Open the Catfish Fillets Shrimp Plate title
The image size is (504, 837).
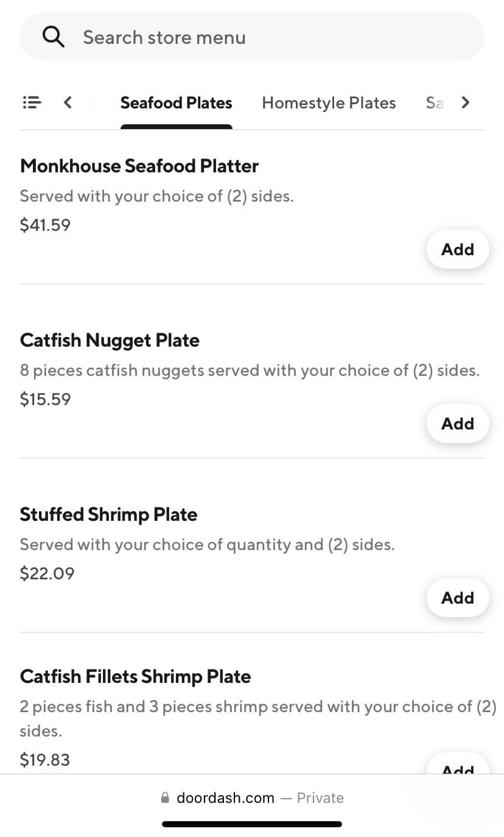135,676
